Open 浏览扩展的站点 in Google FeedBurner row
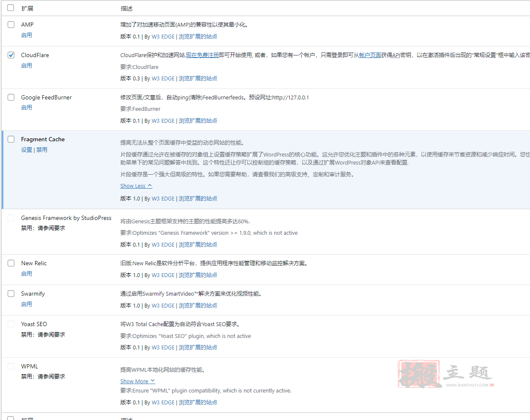The height and width of the screenshot is (420, 530). pyautogui.click(x=198, y=121)
